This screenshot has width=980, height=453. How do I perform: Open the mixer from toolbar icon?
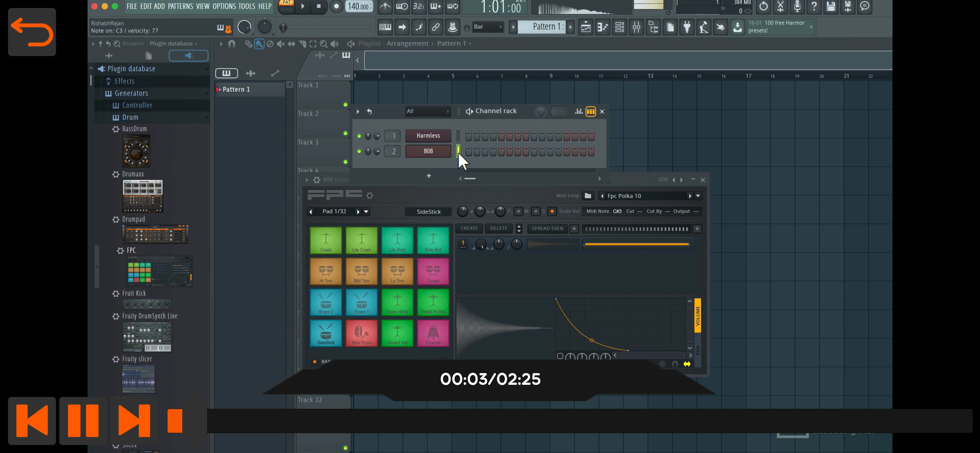point(636,27)
